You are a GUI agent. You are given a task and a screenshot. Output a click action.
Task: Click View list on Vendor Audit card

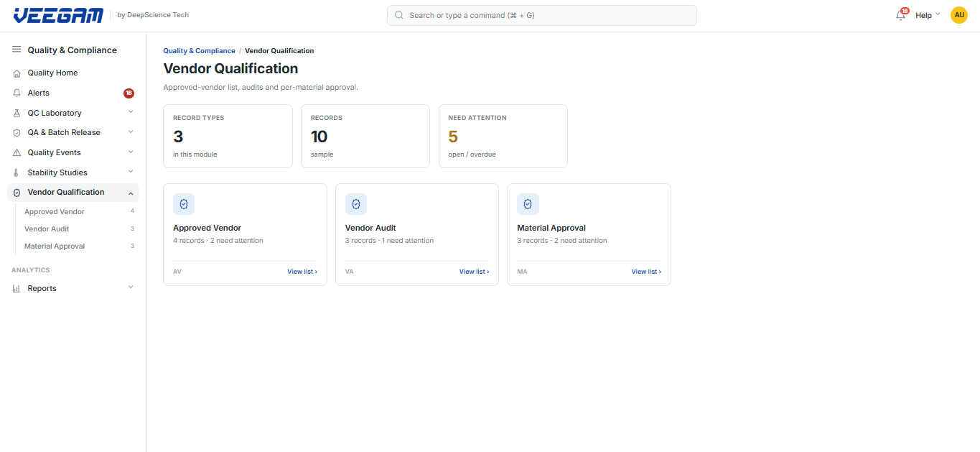475,272
